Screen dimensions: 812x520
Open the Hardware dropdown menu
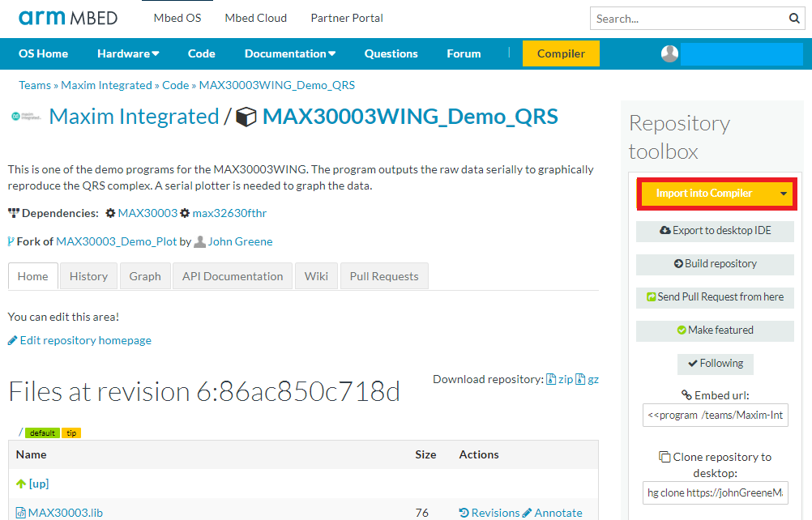(128, 53)
